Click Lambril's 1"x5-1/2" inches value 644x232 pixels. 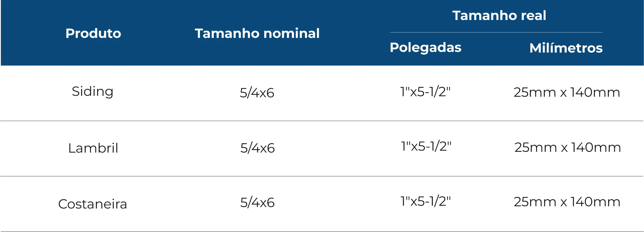coord(426,146)
